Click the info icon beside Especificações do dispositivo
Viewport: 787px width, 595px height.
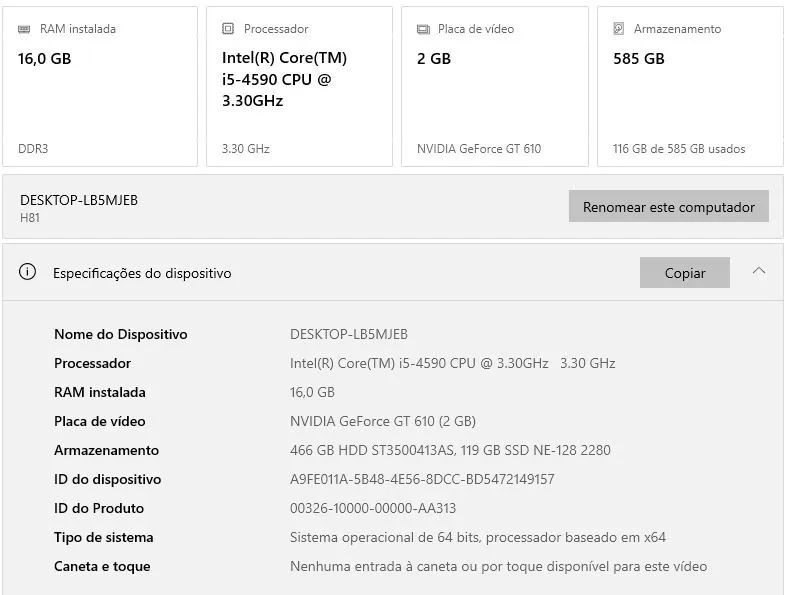pos(28,272)
